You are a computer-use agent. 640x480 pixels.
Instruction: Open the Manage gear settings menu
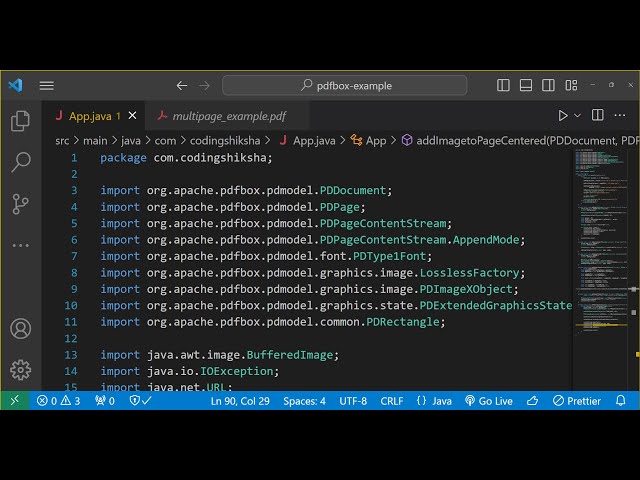[20, 370]
